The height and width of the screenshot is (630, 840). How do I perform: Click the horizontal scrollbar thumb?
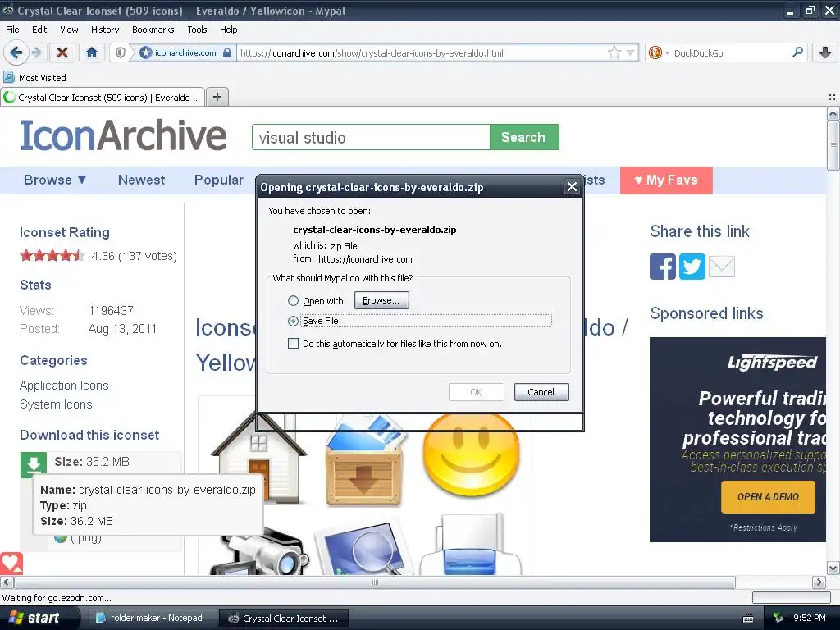pyautogui.click(x=375, y=582)
